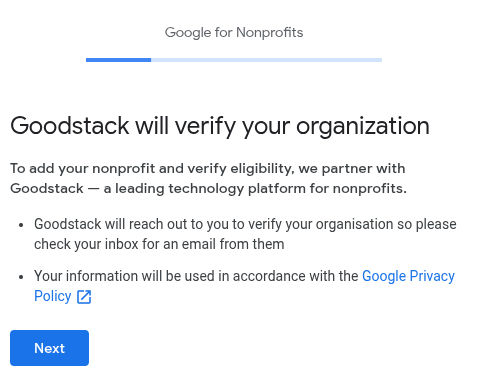Click the Google for Nonprofits header title

(234, 33)
